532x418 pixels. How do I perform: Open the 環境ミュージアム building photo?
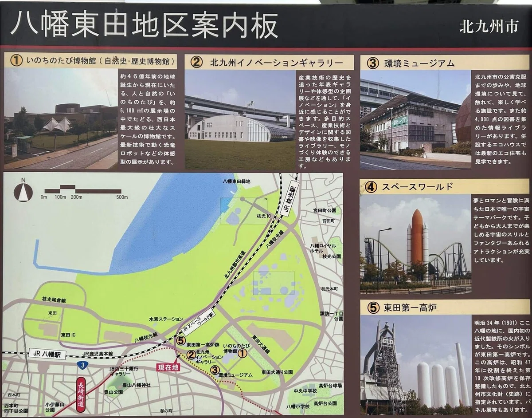(x=415, y=120)
